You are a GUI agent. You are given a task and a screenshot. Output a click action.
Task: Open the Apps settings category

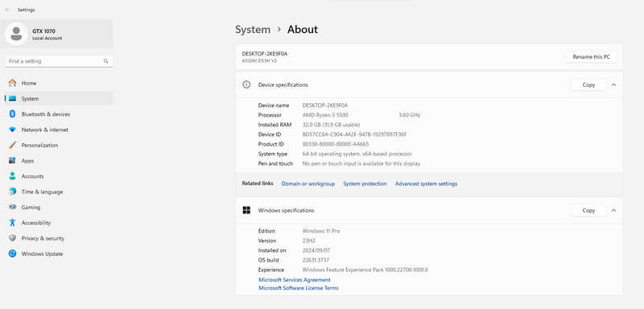pos(59,160)
